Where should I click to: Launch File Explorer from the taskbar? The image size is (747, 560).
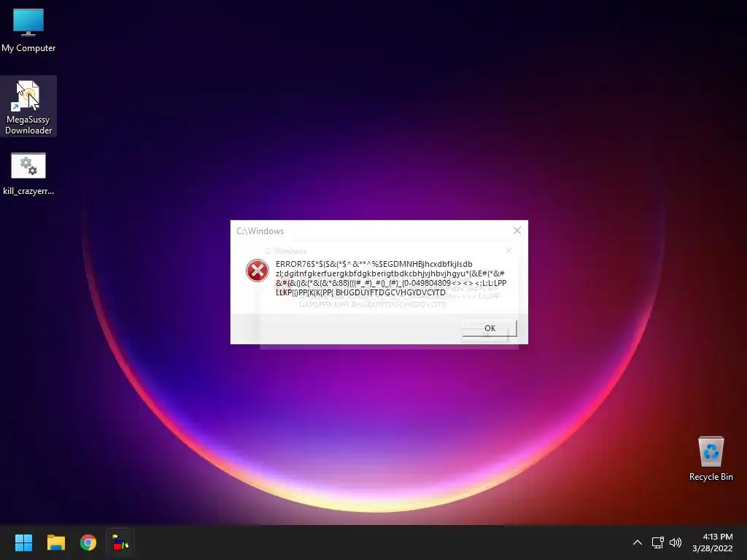(x=55, y=542)
